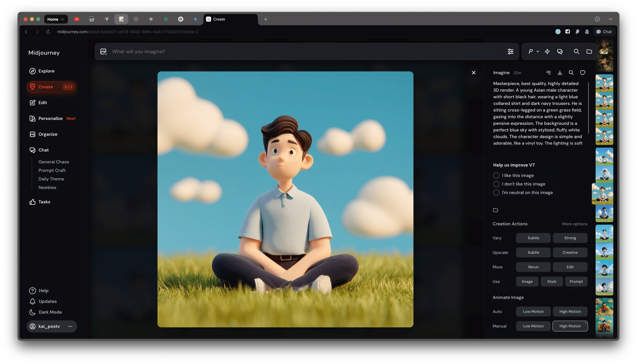Click the prompt text scrollbar
The image size is (637, 364).
tap(588, 107)
